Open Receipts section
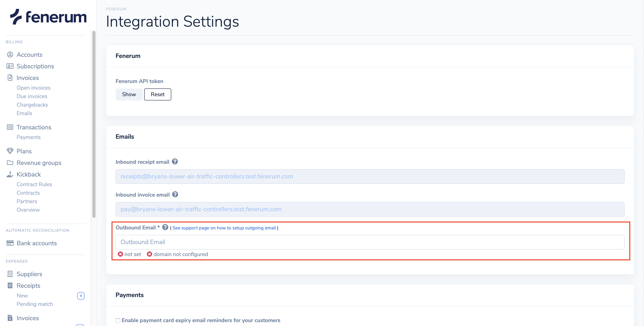644x326 pixels. 28,285
